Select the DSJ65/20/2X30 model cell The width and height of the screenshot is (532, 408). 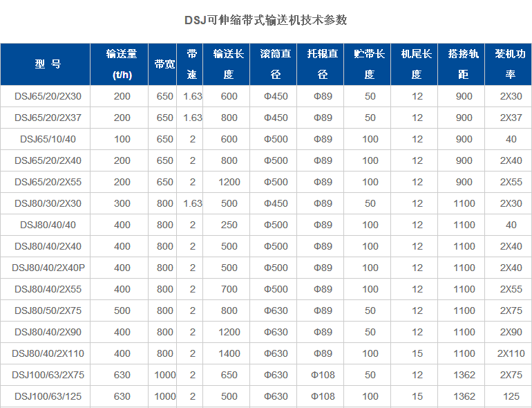47,96
